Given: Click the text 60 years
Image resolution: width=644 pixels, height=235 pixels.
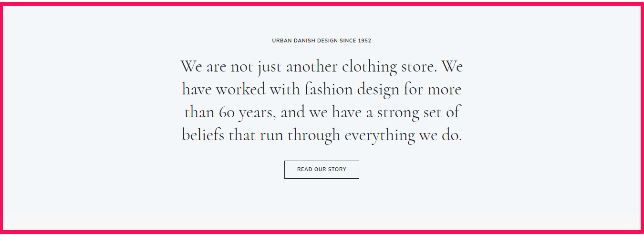Looking at the screenshot, I should click(x=247, y=112).
